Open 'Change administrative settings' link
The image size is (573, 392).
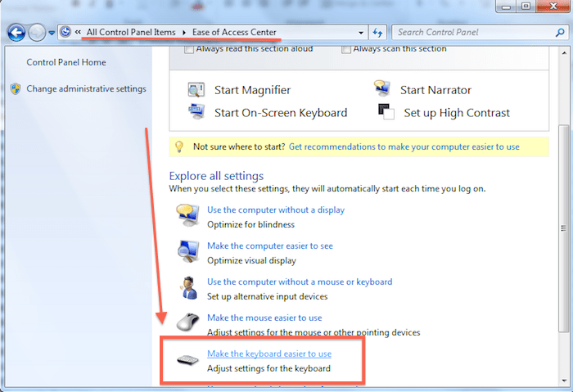tap(86, 88)
